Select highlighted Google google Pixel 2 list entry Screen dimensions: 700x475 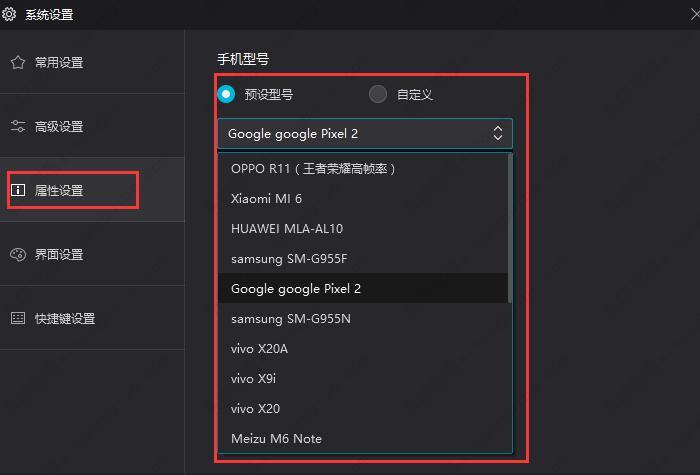click(x=363, y=288)
